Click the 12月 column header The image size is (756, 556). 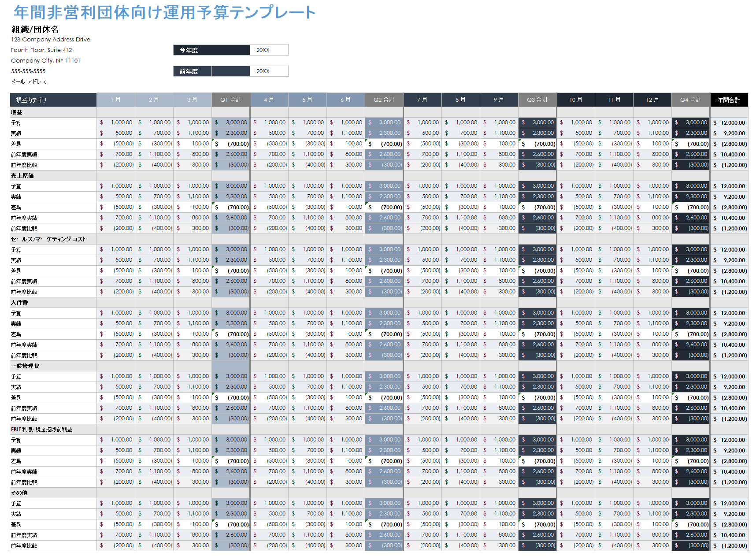(x=652, y=100)
